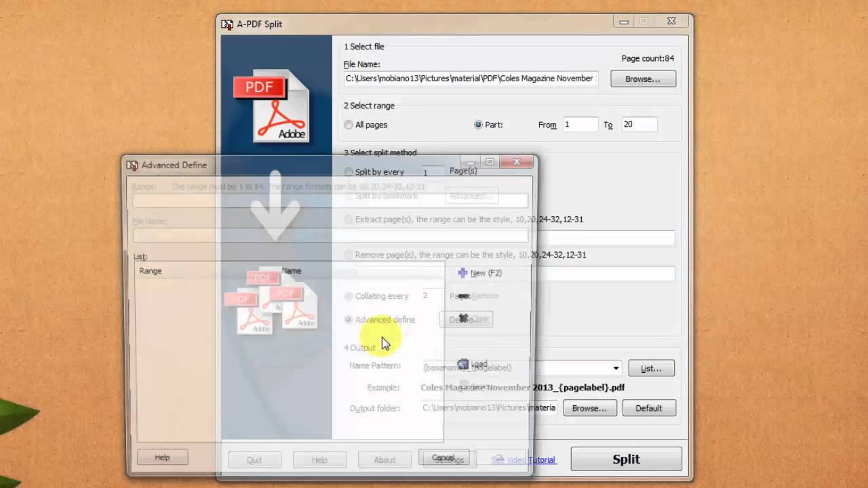
Task: Choose Remove page(s) split method
Action: (349, 255)
